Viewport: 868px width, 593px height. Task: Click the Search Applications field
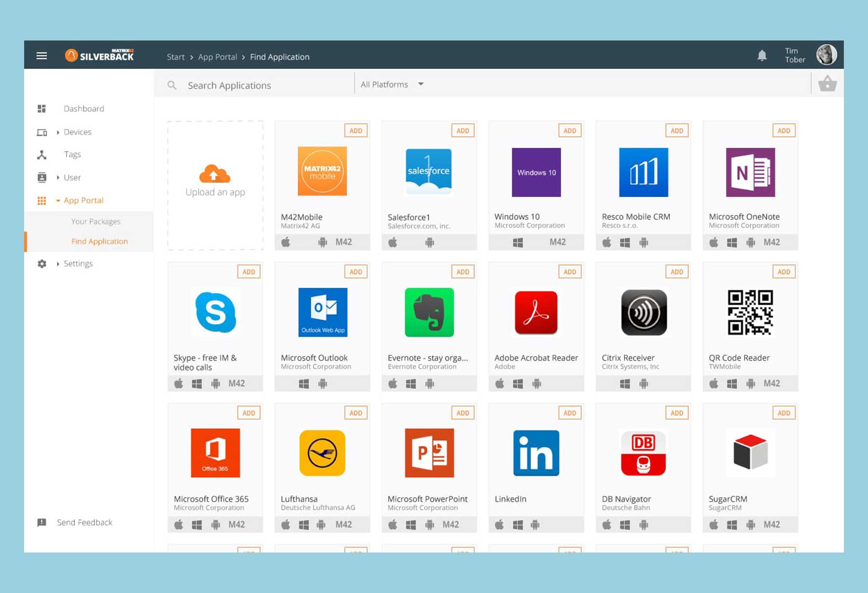pos(265,85)
